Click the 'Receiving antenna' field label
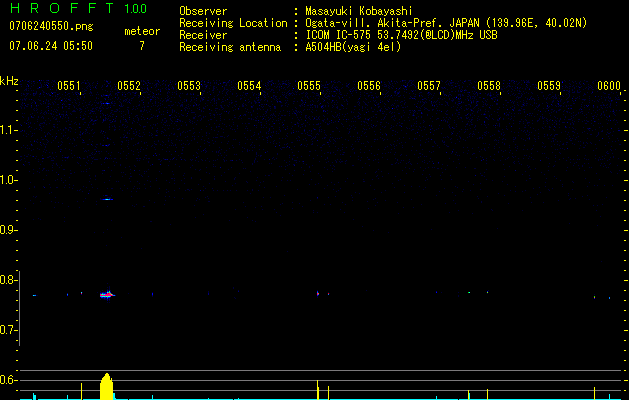 point(230,47)
